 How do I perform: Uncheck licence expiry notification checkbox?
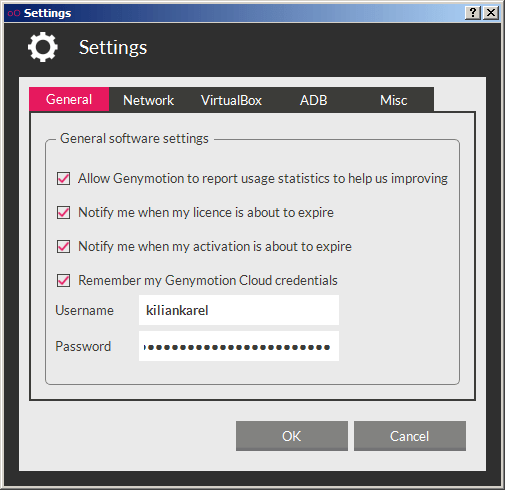click(x=63, y=212)
